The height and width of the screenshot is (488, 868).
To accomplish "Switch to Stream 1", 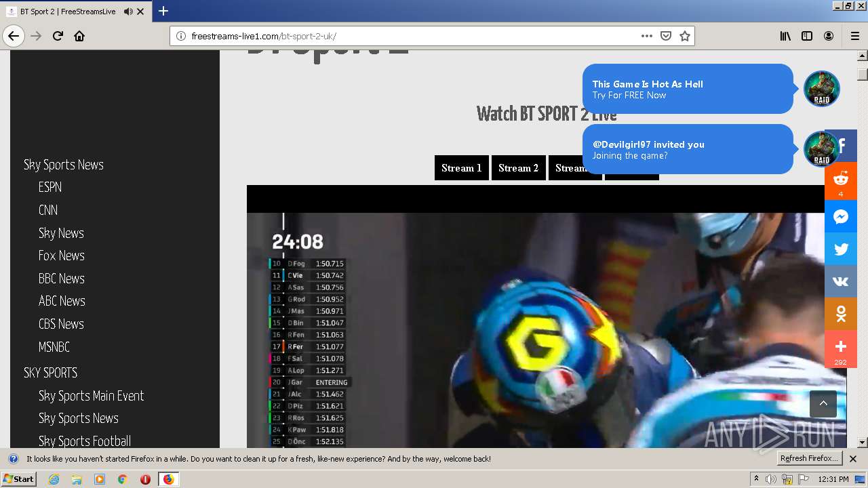I will [461, 168].
